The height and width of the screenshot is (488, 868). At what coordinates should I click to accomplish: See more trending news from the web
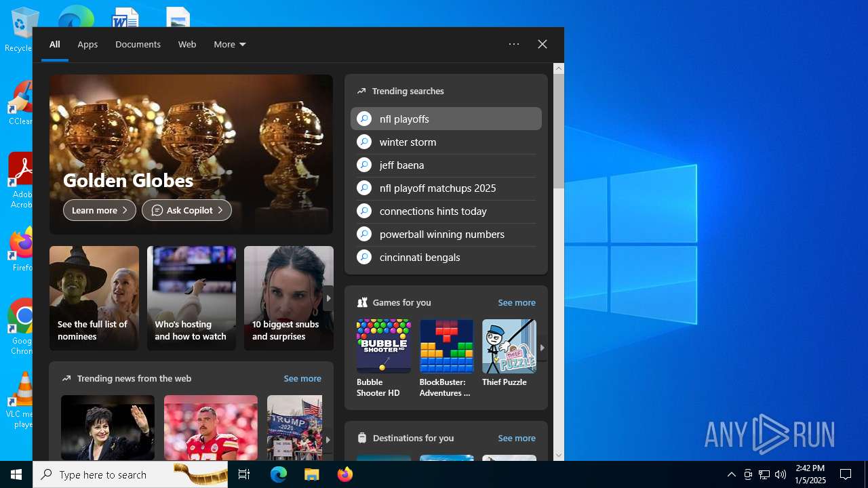click(302, 378)
